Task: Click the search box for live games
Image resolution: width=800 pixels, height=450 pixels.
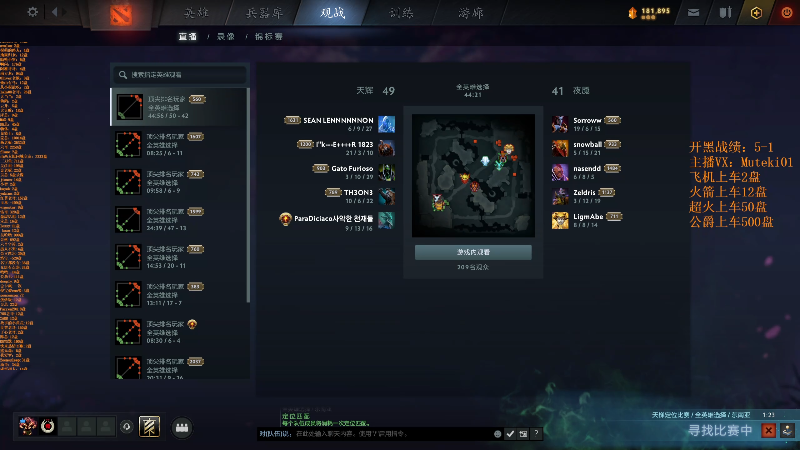Action: tap(180, 74)
